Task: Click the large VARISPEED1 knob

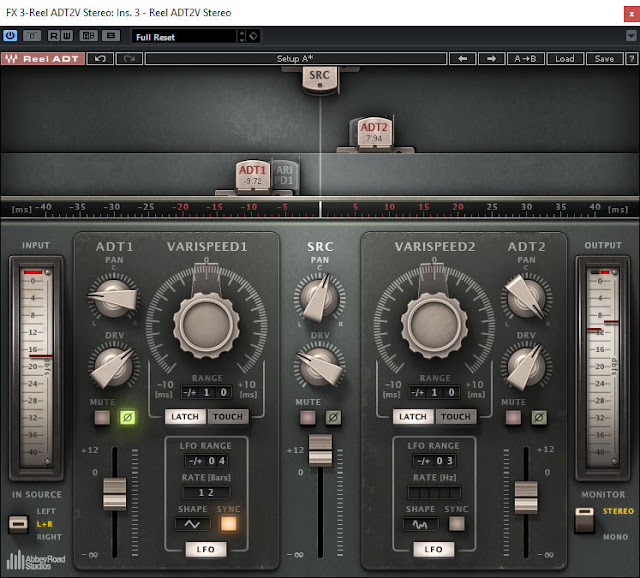Action: tap(207, 325)
